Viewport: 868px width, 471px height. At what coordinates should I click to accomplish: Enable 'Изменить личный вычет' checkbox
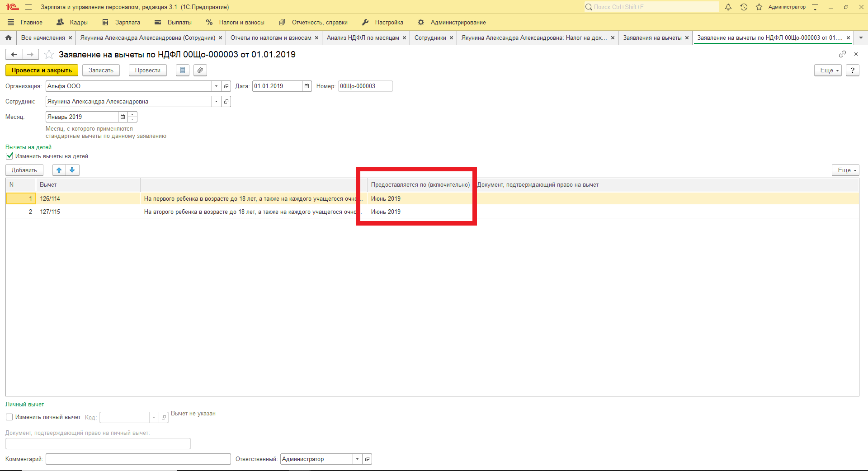9,417
